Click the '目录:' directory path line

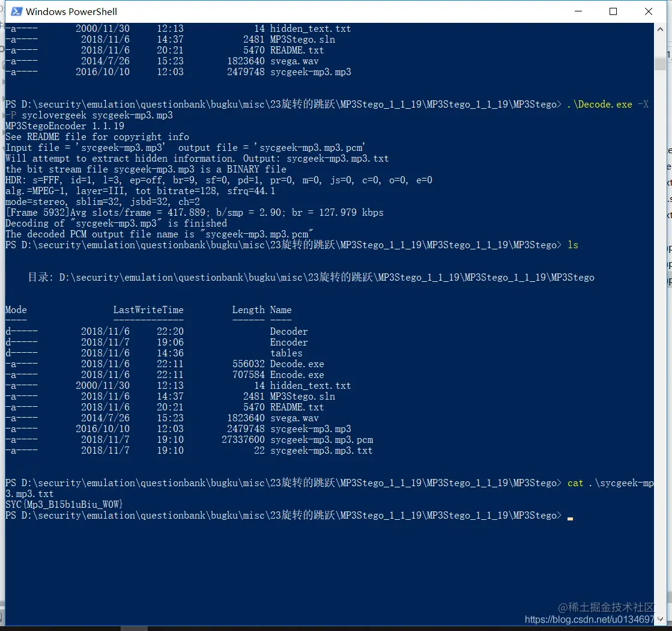[311, 278]
